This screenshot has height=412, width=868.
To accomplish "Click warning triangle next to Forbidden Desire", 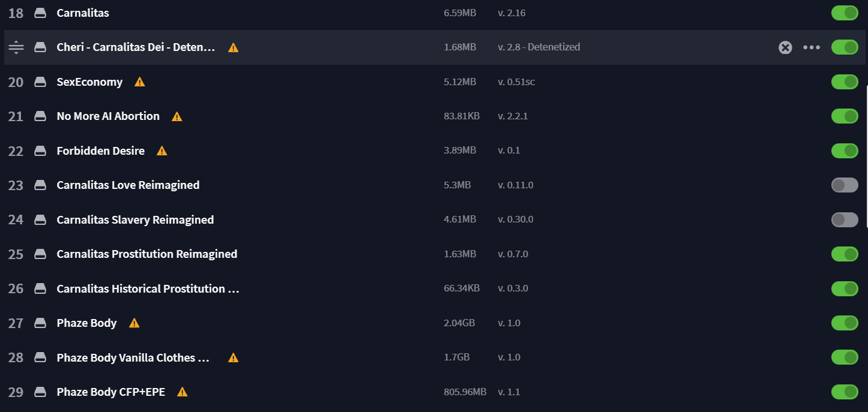I will (162, 151).
